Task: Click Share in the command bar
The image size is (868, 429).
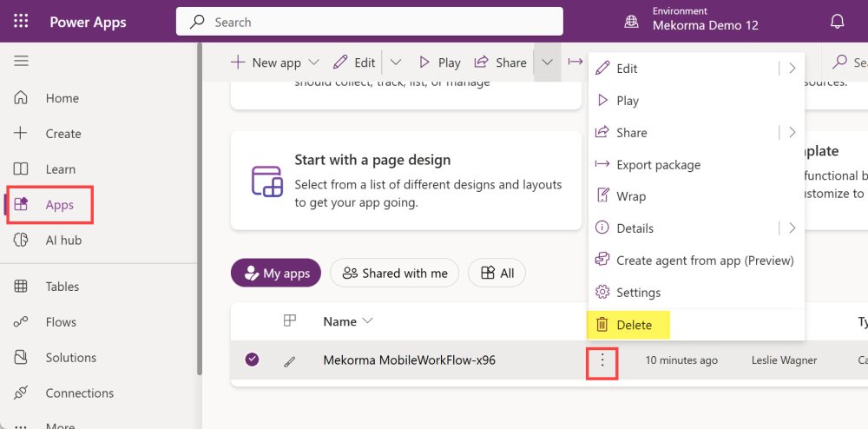Action: (x=501, y=63)
